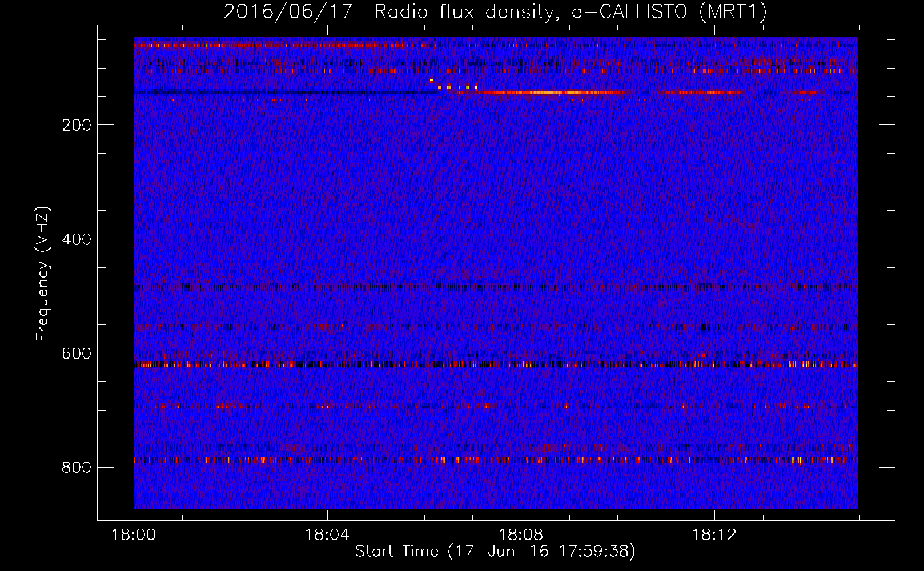
Task: Click the plot title '2016/06/17 Radio flux density'
Action: pyautogui.click(x=495, y=11)
